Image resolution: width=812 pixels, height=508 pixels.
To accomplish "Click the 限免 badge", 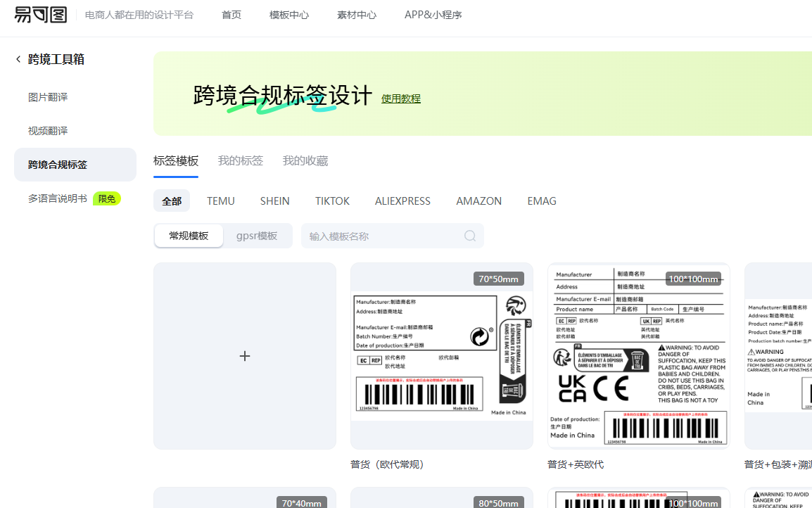I will click(107, 199).
